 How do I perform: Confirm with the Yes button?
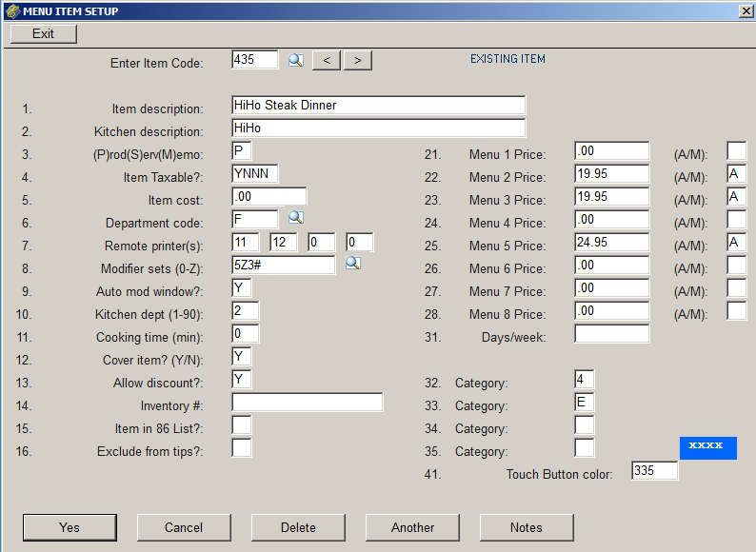(x=70, y=527)
